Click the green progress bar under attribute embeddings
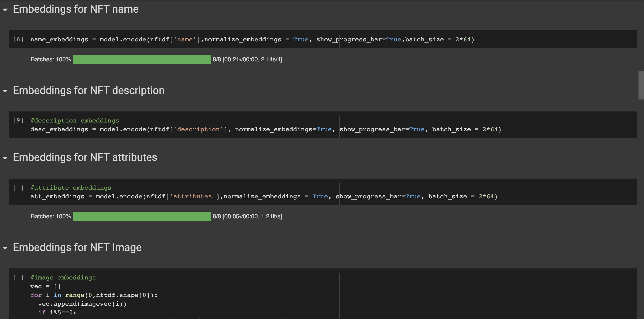 (x=141, y=216)
